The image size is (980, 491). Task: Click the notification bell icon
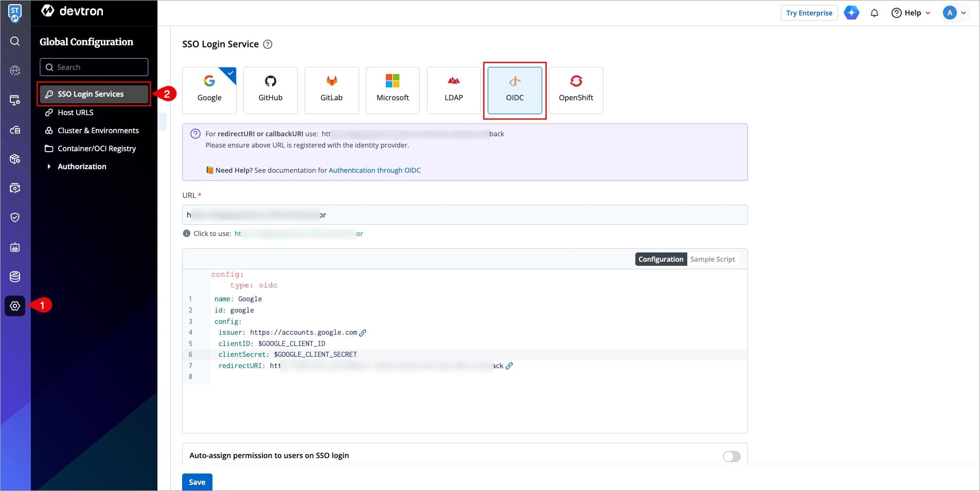(x=874, y=13)
